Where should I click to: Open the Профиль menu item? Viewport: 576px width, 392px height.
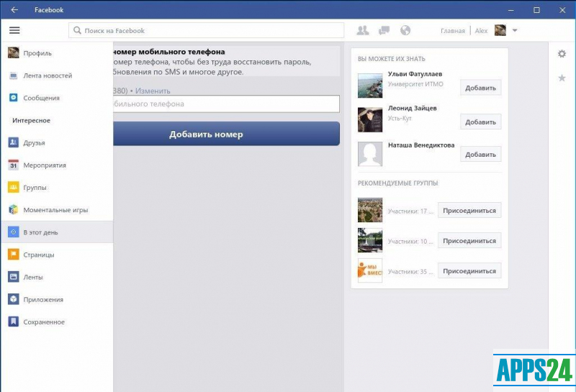(x=57, y=53)
